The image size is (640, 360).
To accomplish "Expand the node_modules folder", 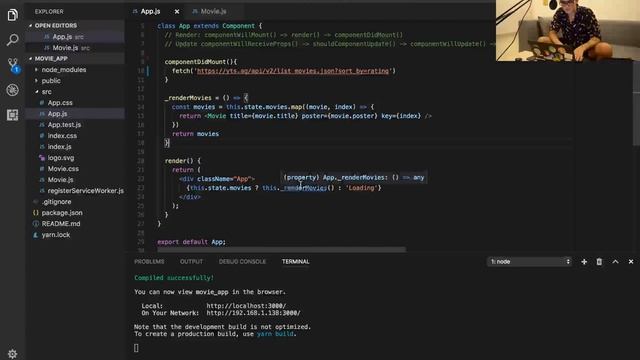I will (75, 70).
